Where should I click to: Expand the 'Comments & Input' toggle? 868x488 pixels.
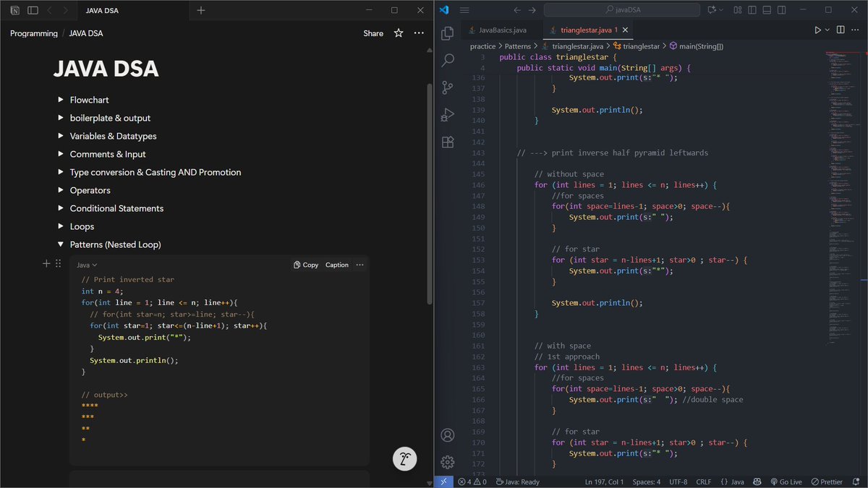[61, 154]
